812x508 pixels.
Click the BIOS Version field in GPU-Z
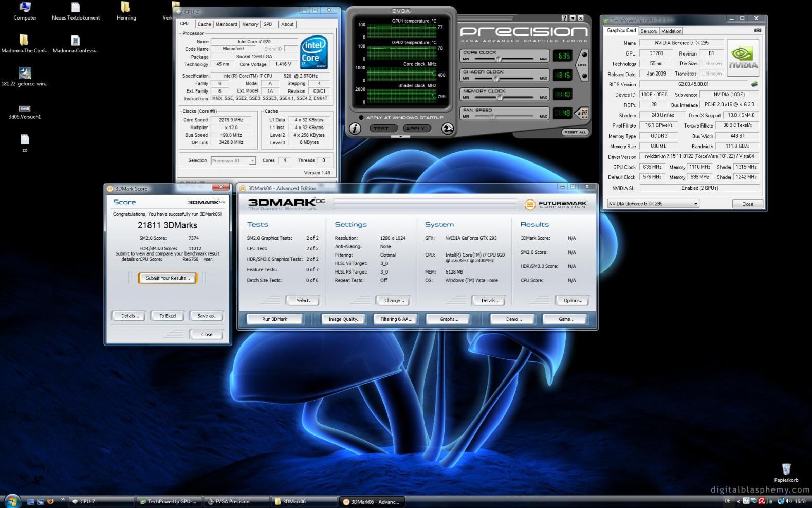(x=693, y=84)
